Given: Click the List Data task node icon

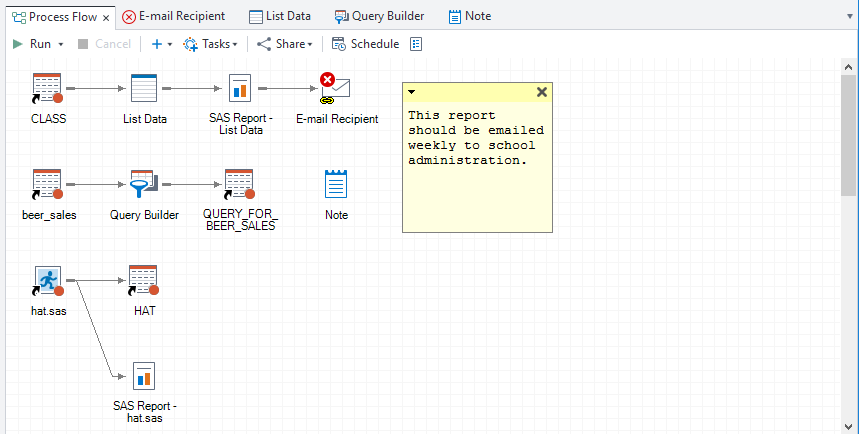Looking at the screenshot, I should pyautogui.click(x=144, y=89).
